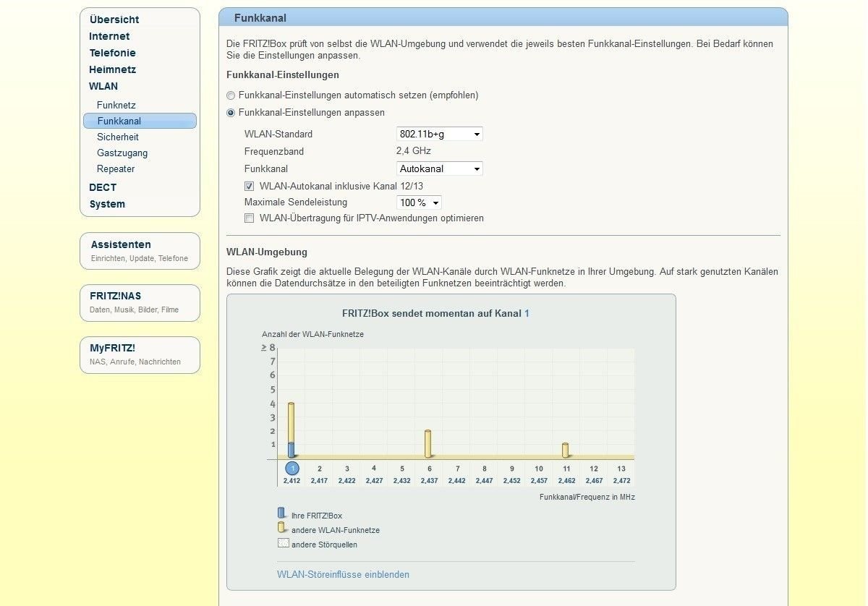Go to the Sicherheit submenu page
Screen dimensions: 868x606
point(118,137)
